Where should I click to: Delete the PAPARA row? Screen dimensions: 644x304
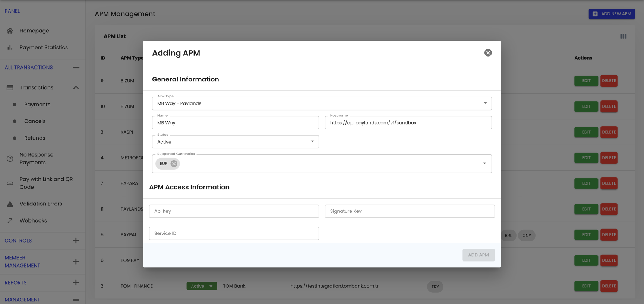point(609,183)
